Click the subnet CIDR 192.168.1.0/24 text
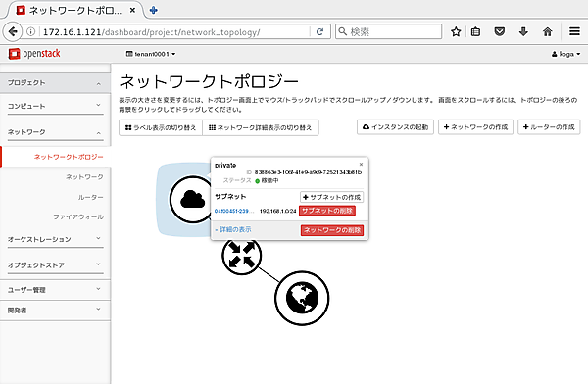Screen dimensions: 588x384 coord(277,212)
